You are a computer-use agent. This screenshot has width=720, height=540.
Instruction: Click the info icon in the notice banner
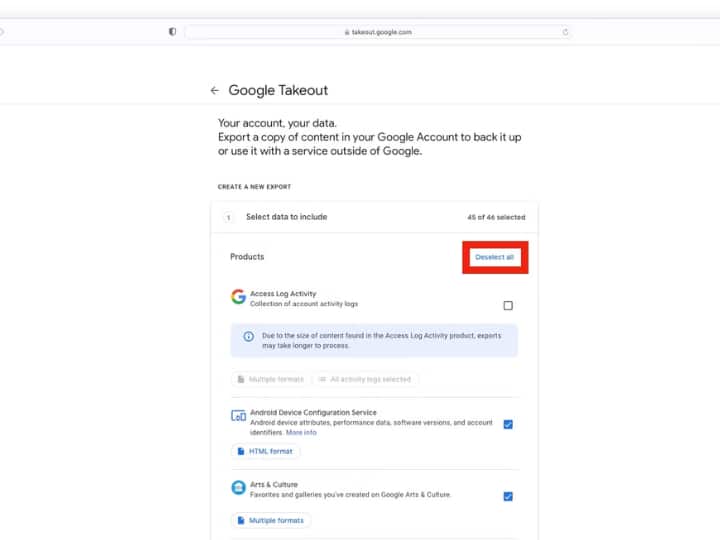(248, 337)
